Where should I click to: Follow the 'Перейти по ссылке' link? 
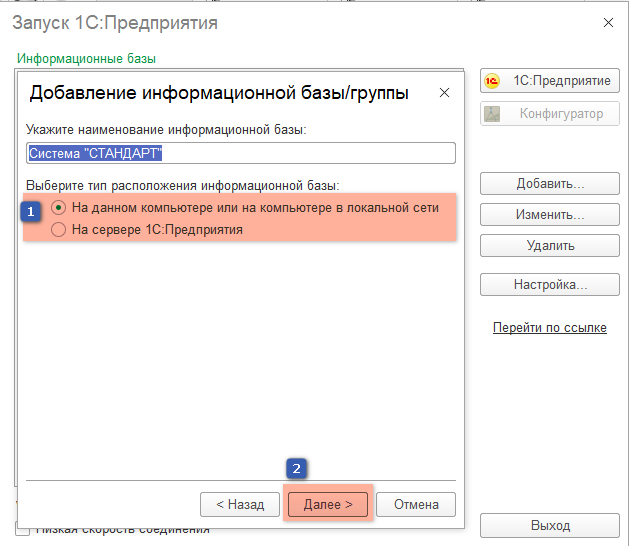[550, 327]
